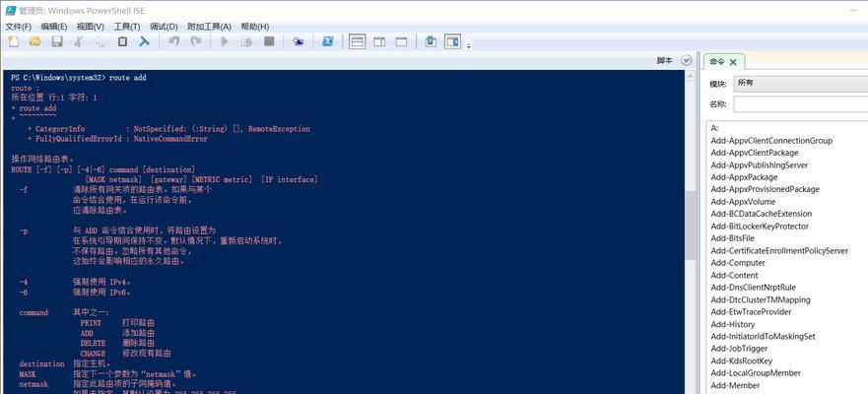
Task: Create a new script with the New icon
Action: [x=13, y=41]
